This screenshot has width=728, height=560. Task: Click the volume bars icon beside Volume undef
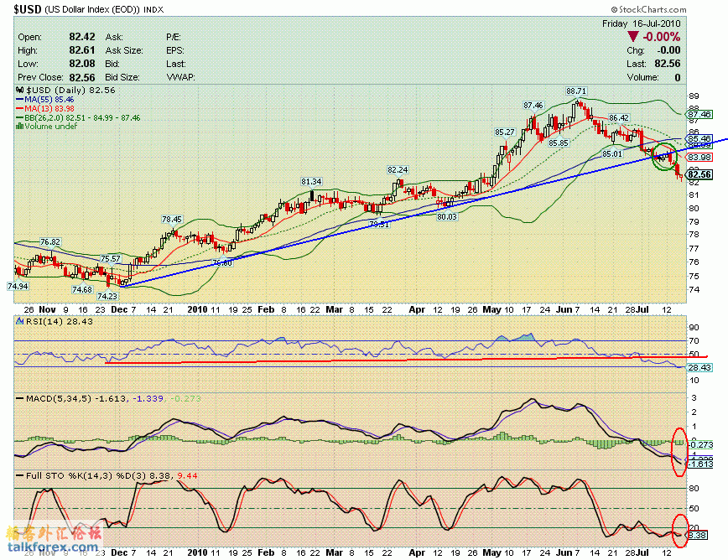tap(20, 127)
